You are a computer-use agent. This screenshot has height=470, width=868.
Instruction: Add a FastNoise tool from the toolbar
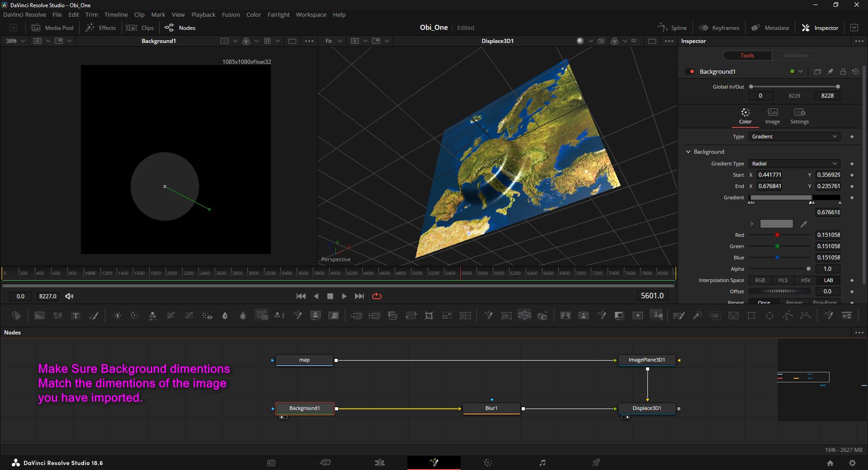click(57, 316)
